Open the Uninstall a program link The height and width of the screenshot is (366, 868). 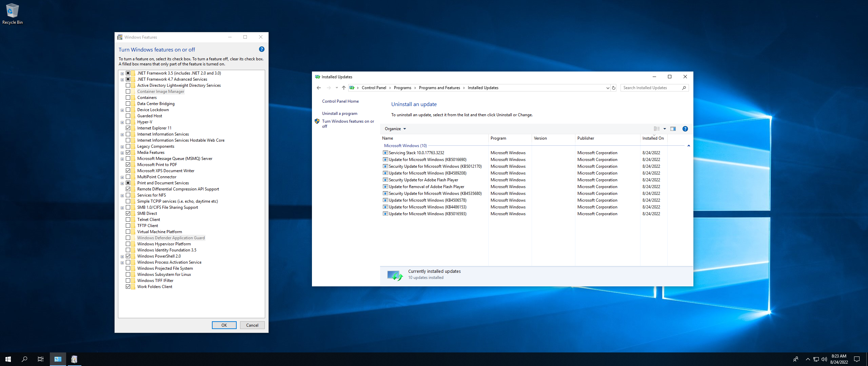pos(339,114)
